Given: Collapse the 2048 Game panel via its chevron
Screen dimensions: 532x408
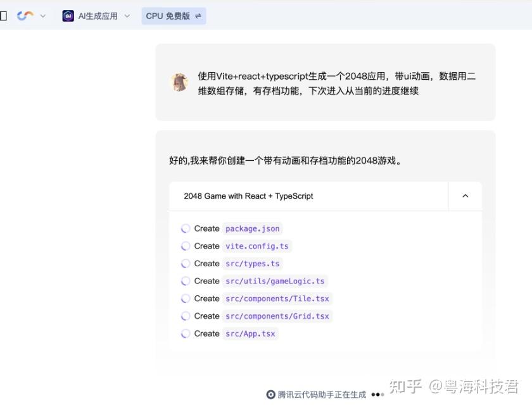Looking at the screenshot, I should pos(465,196).
